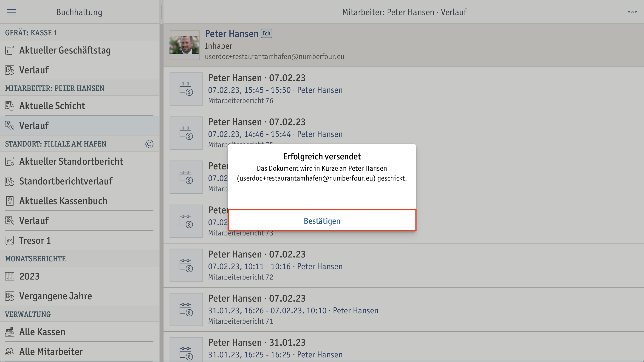Click the Alle Mitarbeiter people icon
The height and width of the screenshot is (362, 644).
point(9,352)
